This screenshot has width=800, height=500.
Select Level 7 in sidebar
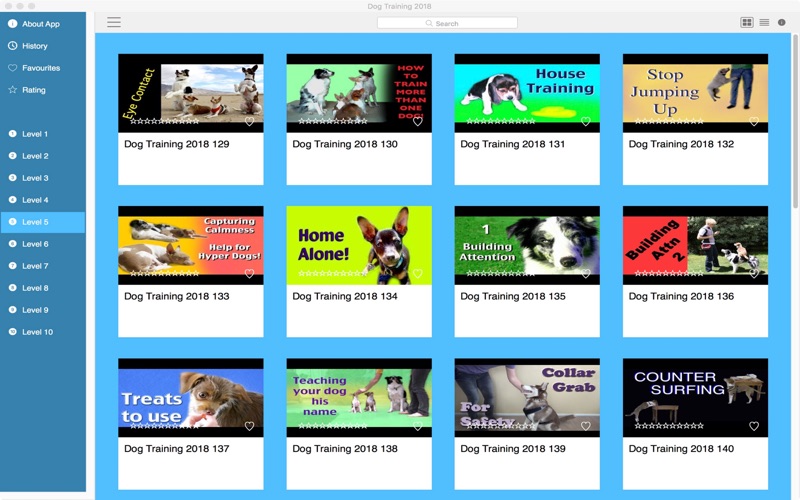click(42, 266)
